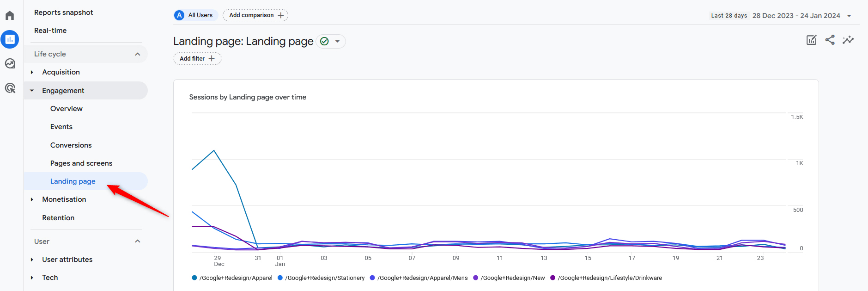Click the All Users 'A' badge

coord(179,15)
